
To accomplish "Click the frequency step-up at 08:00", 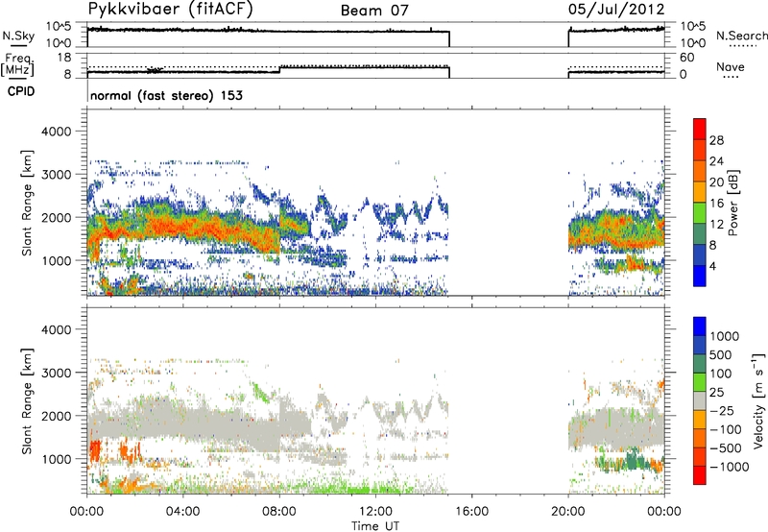I will click(x=279, y=69).
